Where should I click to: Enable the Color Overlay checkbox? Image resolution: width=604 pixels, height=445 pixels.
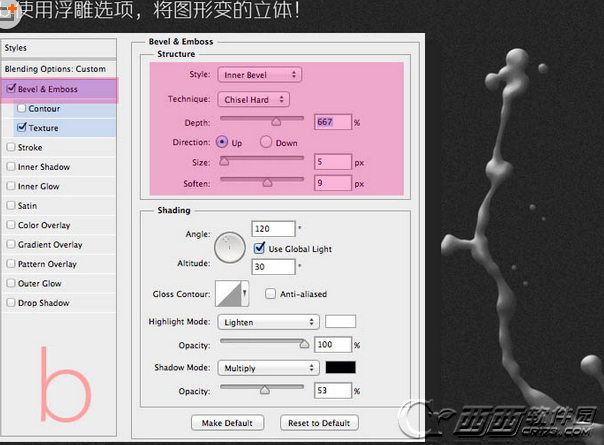click(x=11, y=225)
